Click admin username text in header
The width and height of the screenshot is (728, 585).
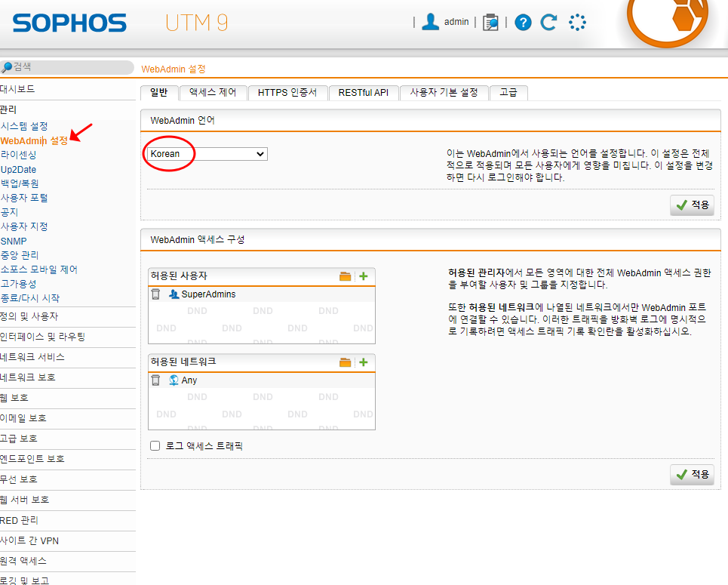pos(456,22)
